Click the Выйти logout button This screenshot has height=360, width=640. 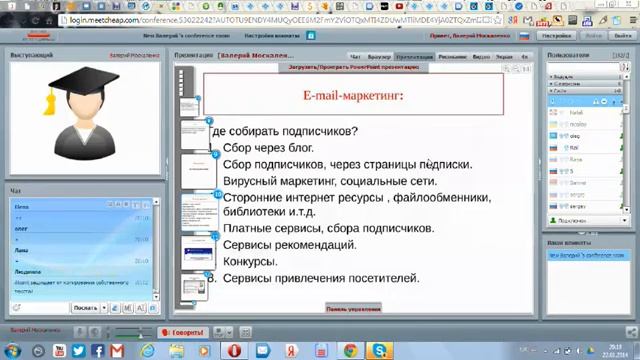[623, 36]
